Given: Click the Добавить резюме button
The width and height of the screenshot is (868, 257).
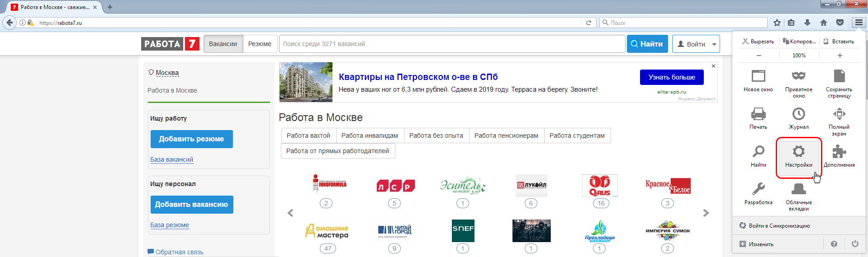Looking at the screenshot, I should click(x=191, y=139).
